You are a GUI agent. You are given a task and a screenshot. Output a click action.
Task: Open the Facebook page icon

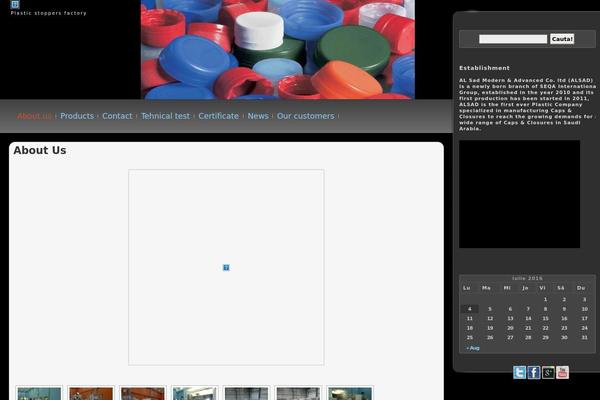coord(534,372)
